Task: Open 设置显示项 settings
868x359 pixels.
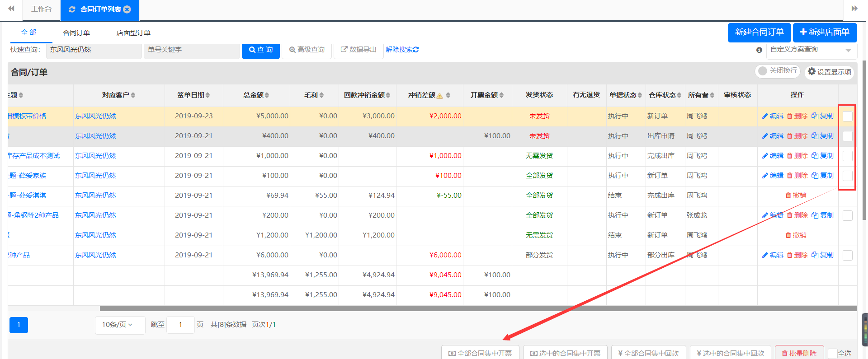Action: pos(830,72)
